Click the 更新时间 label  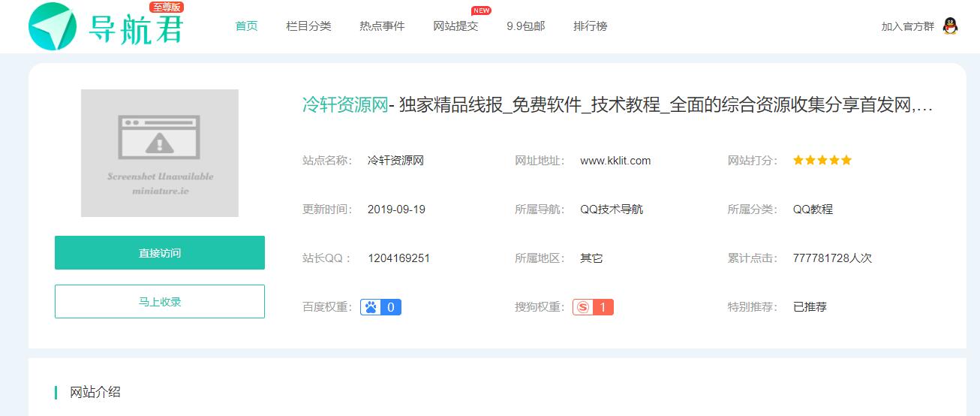coord(327,210)
